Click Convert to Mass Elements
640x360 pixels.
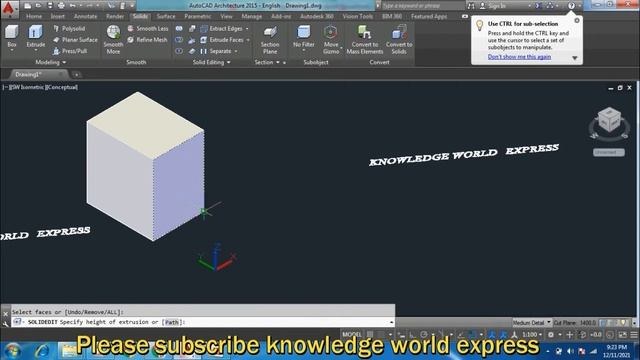[x=364, y=40]
